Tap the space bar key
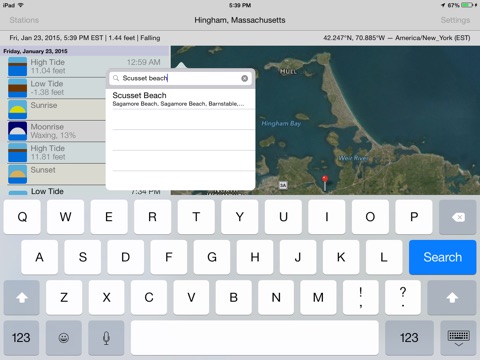This screenshot has width=480, height=360. click(255, 338)
